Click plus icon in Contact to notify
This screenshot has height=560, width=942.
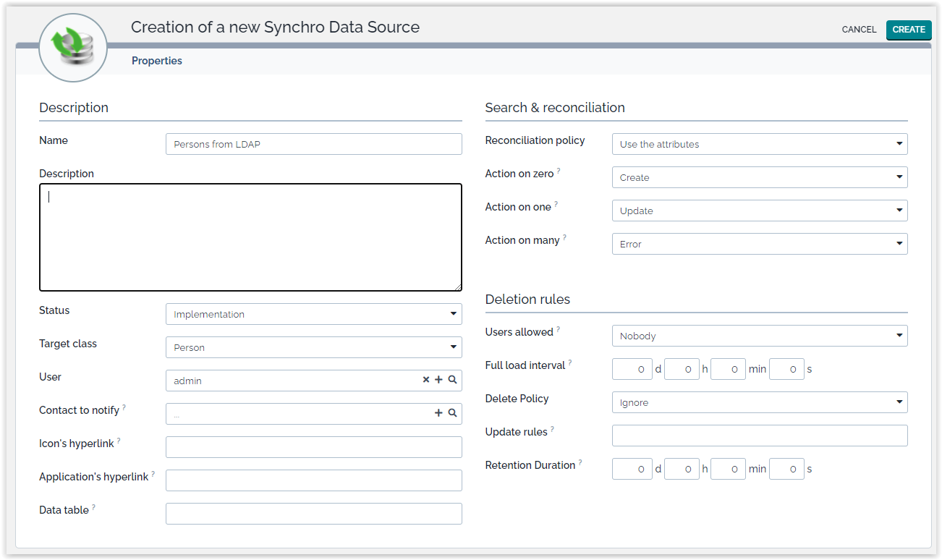(x=438, y=413)
